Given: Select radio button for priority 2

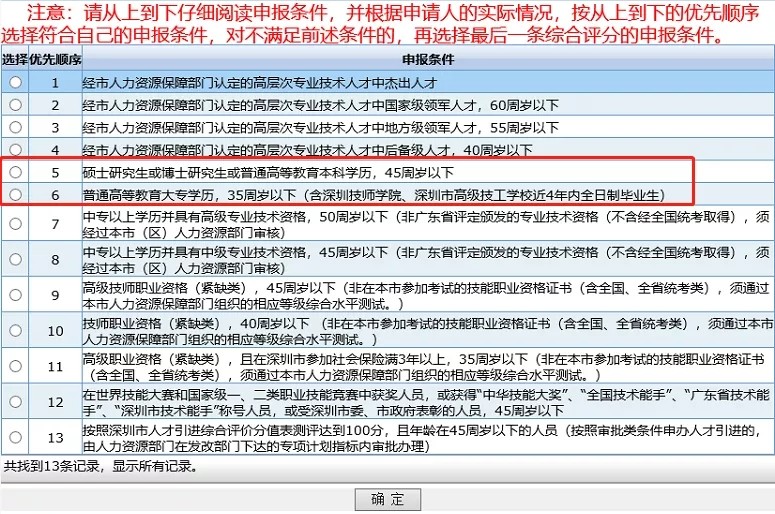Looking at the screenshot, I should coord(15,105).
